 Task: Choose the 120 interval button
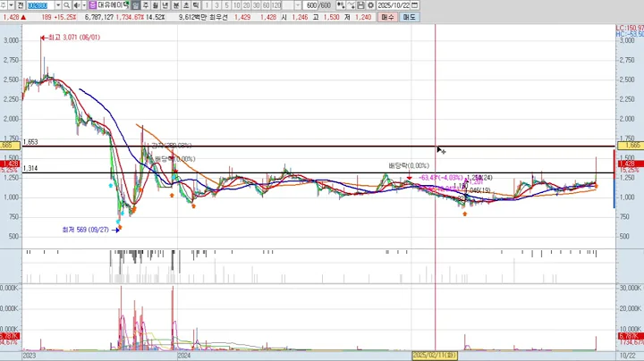click(276, 5)
